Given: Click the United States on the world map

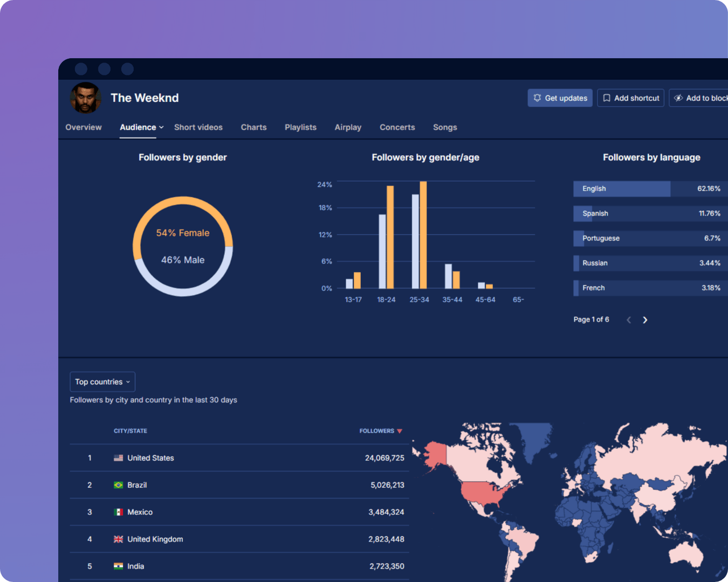Looking at the screenshot, I should coord(482,491).
